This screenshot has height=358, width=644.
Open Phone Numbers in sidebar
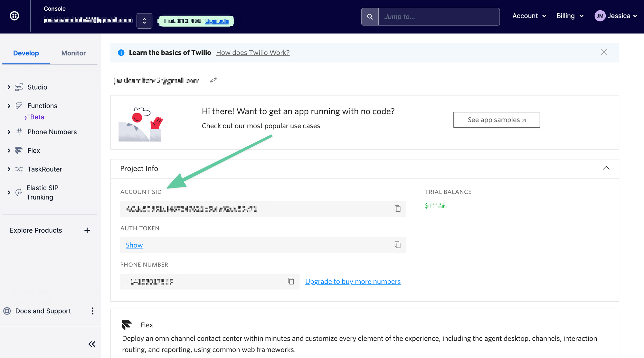pyautogui.click(x=52, y=132)
